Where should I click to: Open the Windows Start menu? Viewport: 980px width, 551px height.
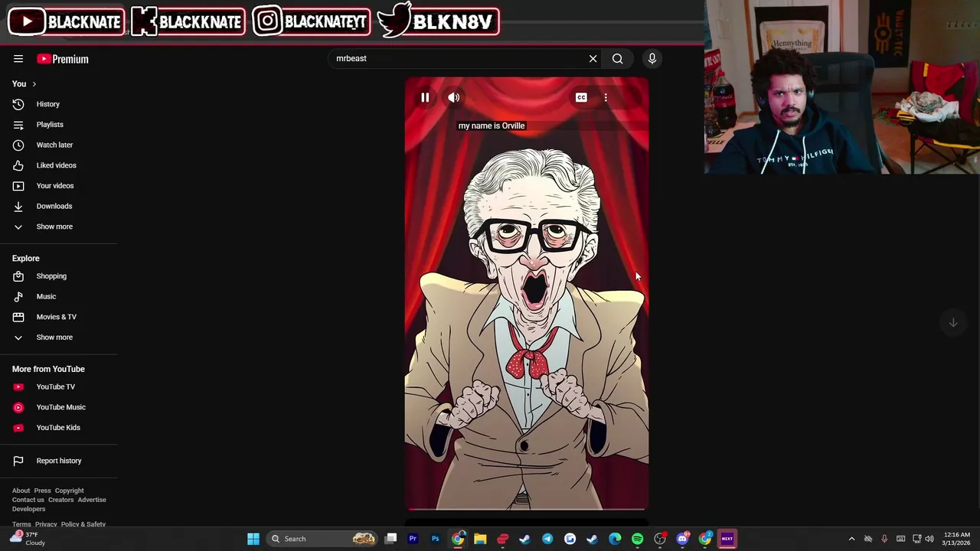pos(253,539)
